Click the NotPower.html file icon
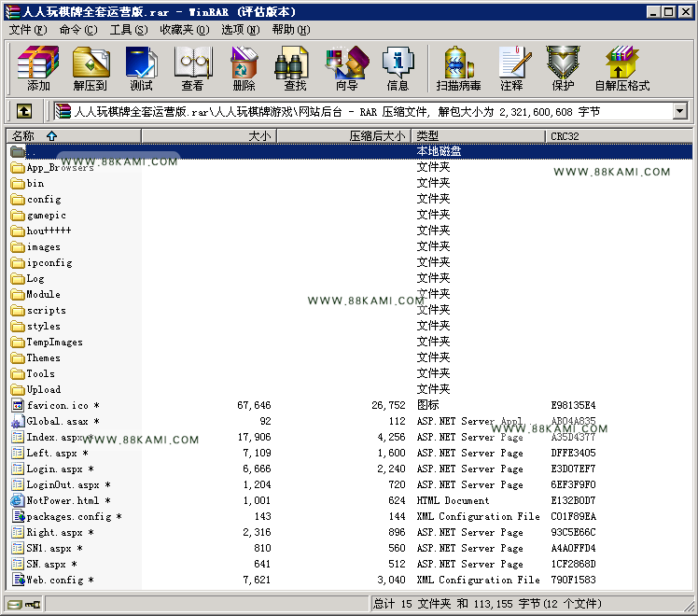The image size is (698, 616). (x=18, y=500)
